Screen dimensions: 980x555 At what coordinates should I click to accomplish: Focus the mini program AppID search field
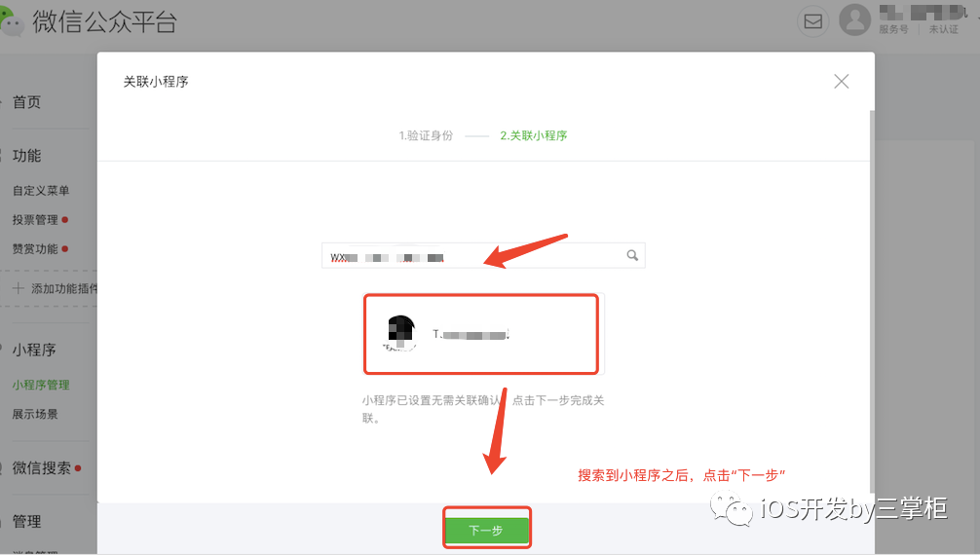[483, 256]
